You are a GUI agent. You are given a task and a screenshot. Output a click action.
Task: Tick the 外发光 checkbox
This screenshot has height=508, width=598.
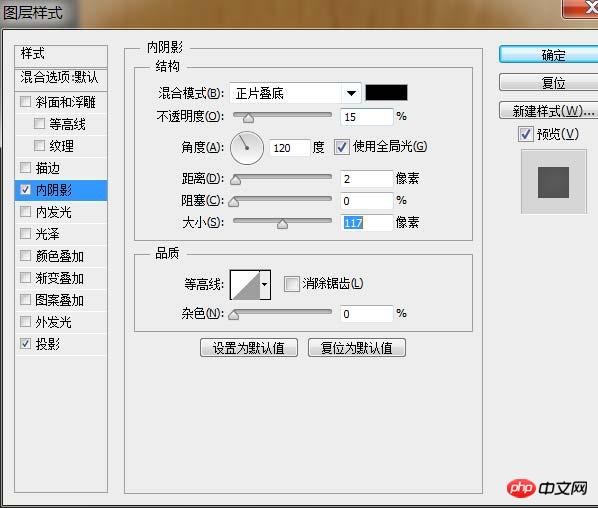[25, 322]
